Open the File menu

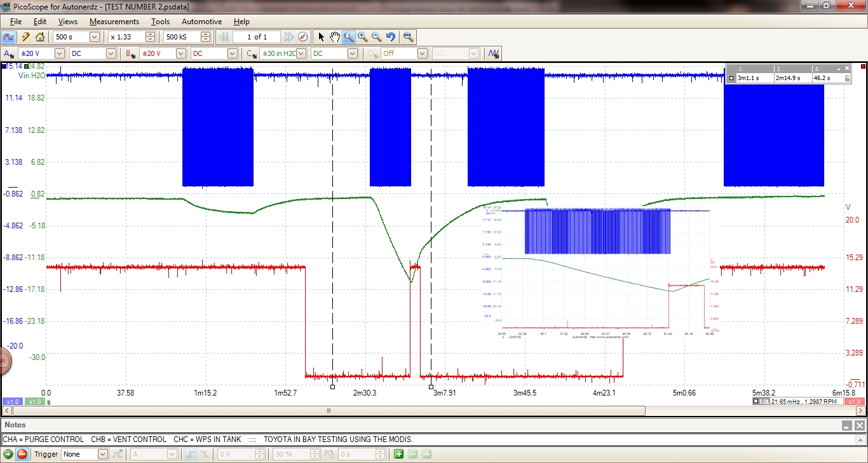(16, 22)
